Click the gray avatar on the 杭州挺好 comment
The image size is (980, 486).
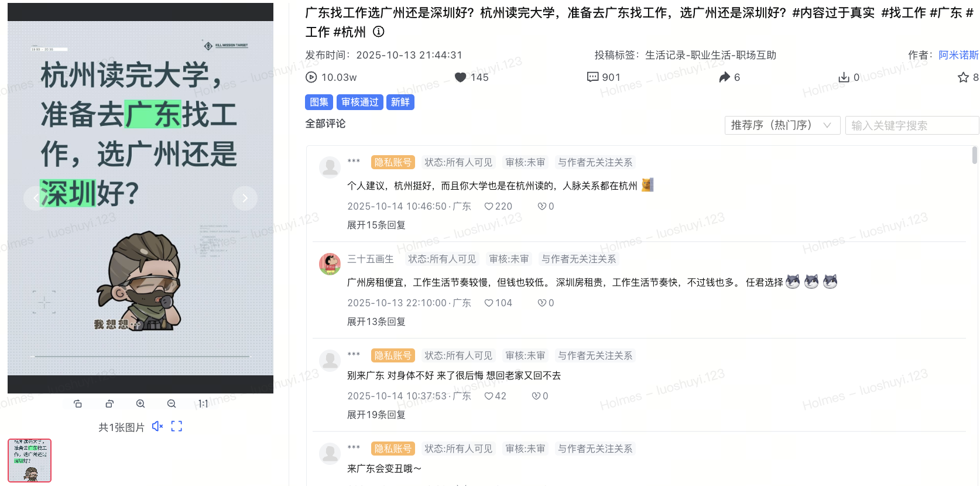click(330, 167)
